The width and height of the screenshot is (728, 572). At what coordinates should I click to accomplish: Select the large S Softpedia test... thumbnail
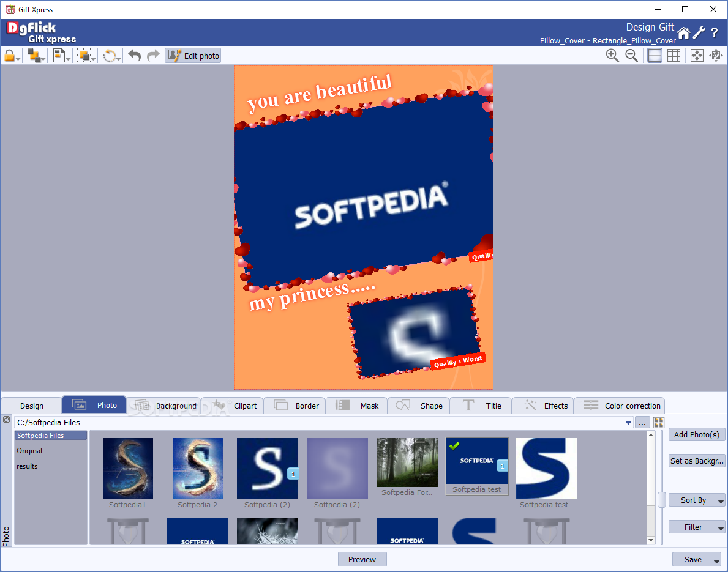tap(547, 469)
